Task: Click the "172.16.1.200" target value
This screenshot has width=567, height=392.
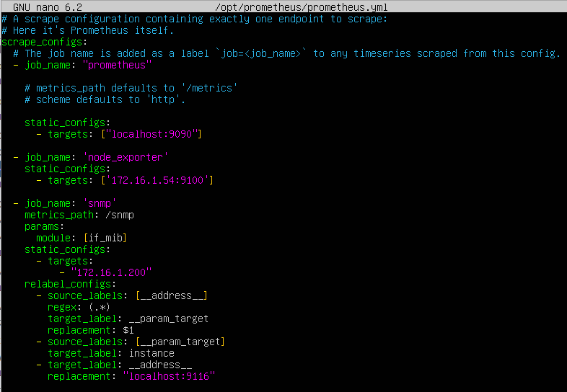Action: tap(111, 272)
